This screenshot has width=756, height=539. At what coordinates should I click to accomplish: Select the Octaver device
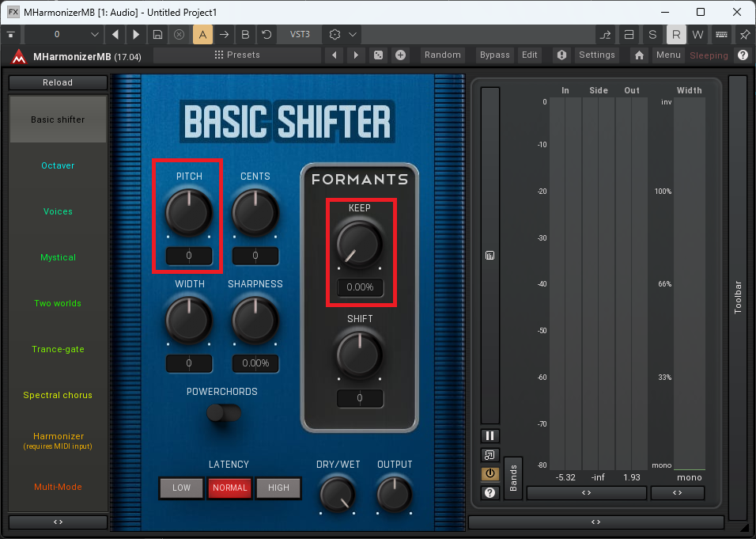pos(58,165)
